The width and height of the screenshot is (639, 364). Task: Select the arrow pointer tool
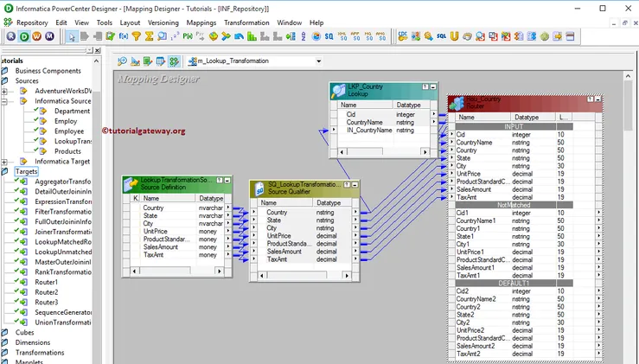pyautogui.click(x=72, y=36)
